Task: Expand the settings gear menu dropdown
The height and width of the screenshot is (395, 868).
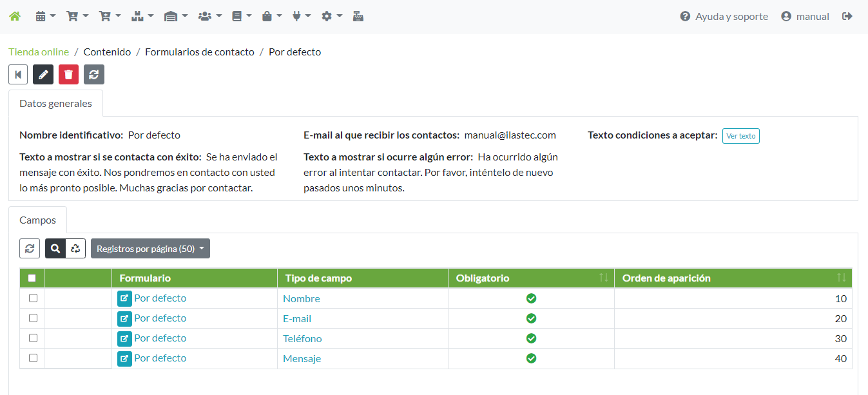Action: click(x=331, y=16)
